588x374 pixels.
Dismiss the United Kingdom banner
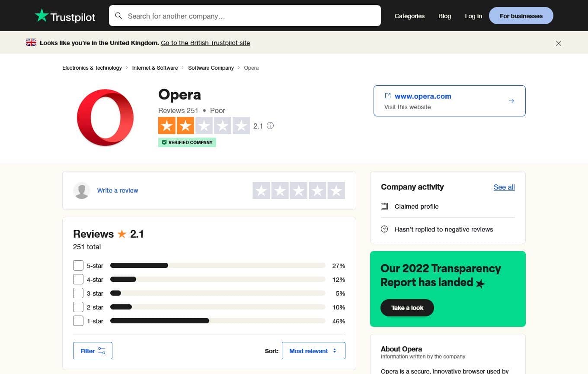pos(559,43)
